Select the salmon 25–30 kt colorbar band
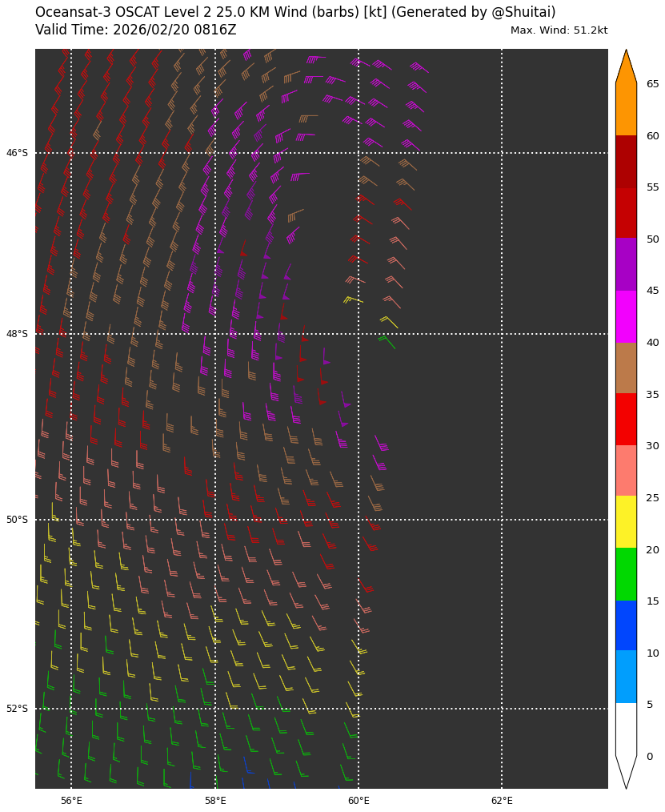The height and width of the screenshot is (812, 665). pyautogui.click(x=626, y=470)
